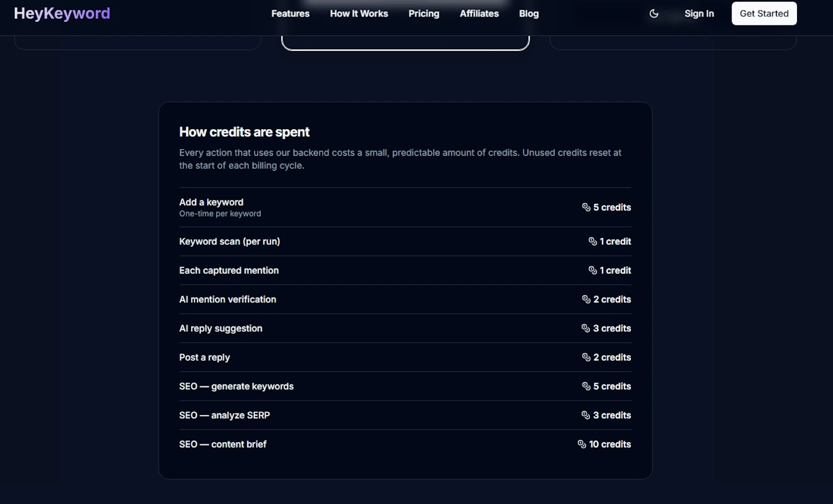Screen dimensions: 833x504
Task: Click the Get Started button
Action: [764, 14]
